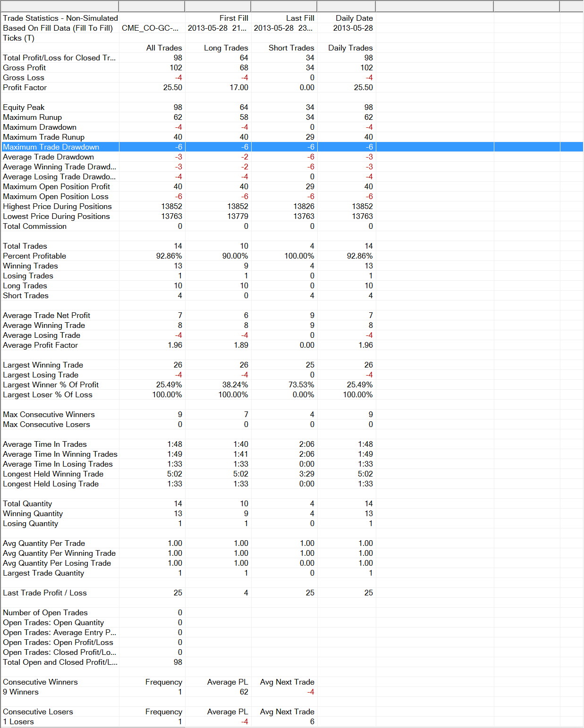
Task: Click Largest Winner % Of Profit label
Action: click(51, 385)
